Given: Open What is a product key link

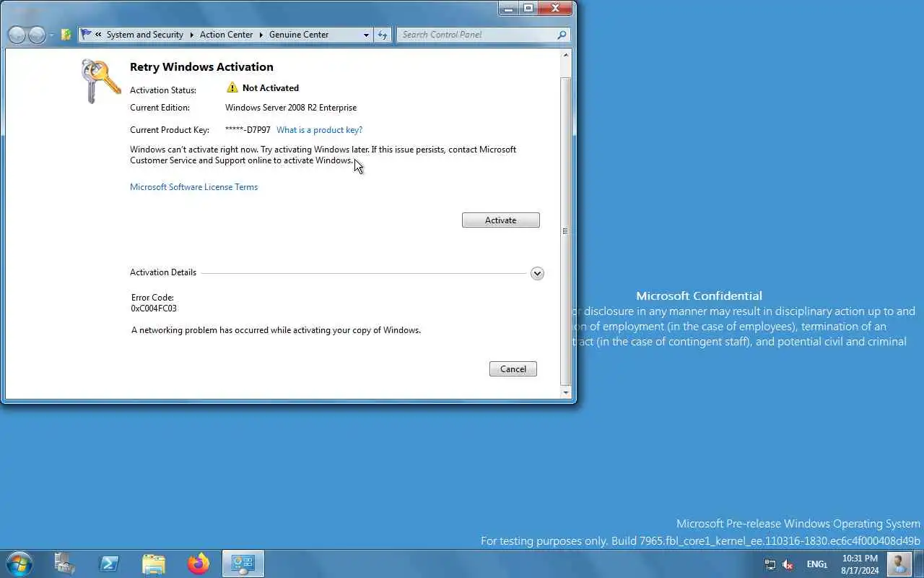Looking at the screenshot, I should click(x=319, y=130).
